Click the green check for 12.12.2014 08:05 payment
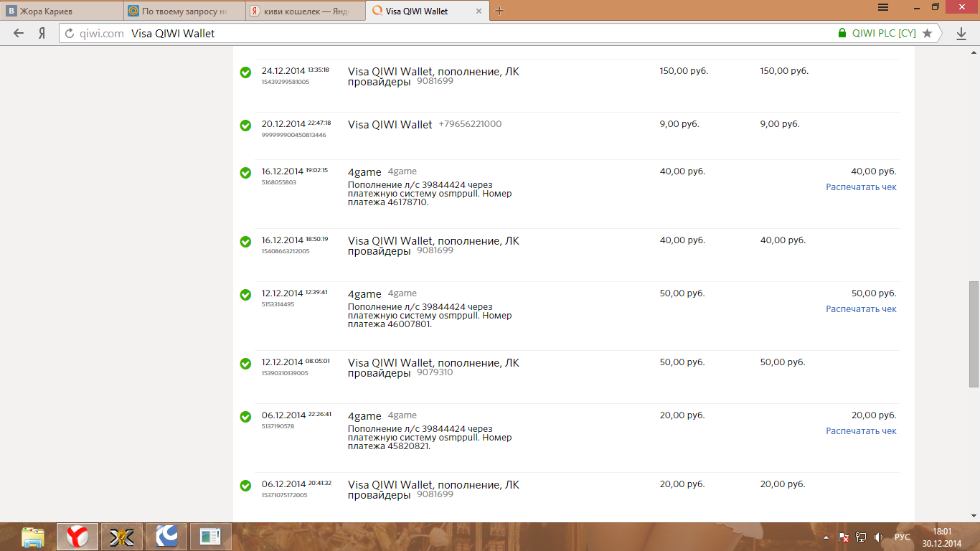The image size is (980, 551). pos(245,364)
